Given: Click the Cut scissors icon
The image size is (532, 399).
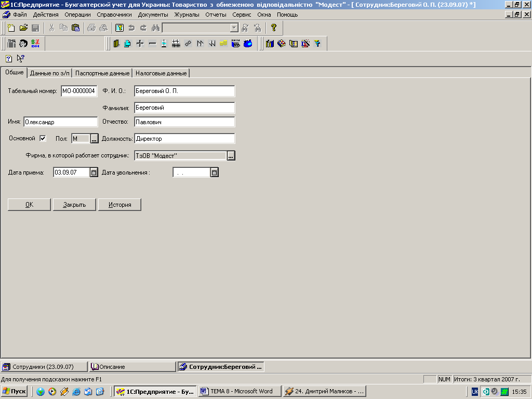Looking at the screenshot, I should [51, 28].
